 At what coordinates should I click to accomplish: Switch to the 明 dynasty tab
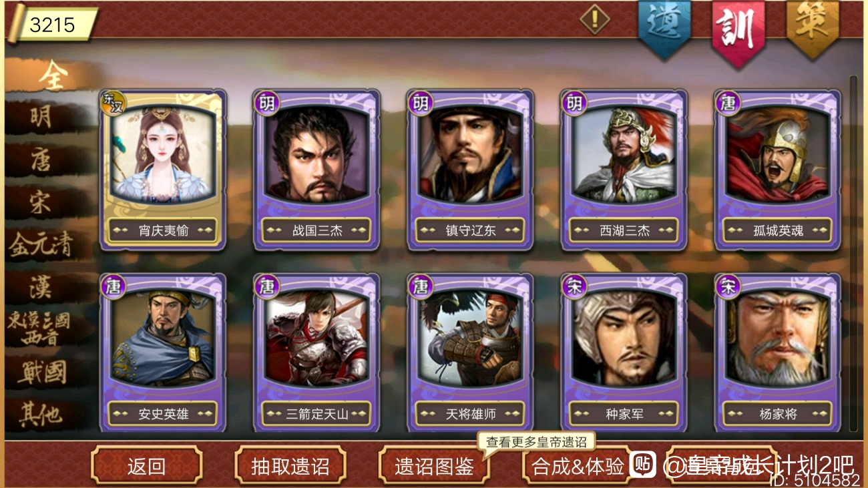pos(41,118)
